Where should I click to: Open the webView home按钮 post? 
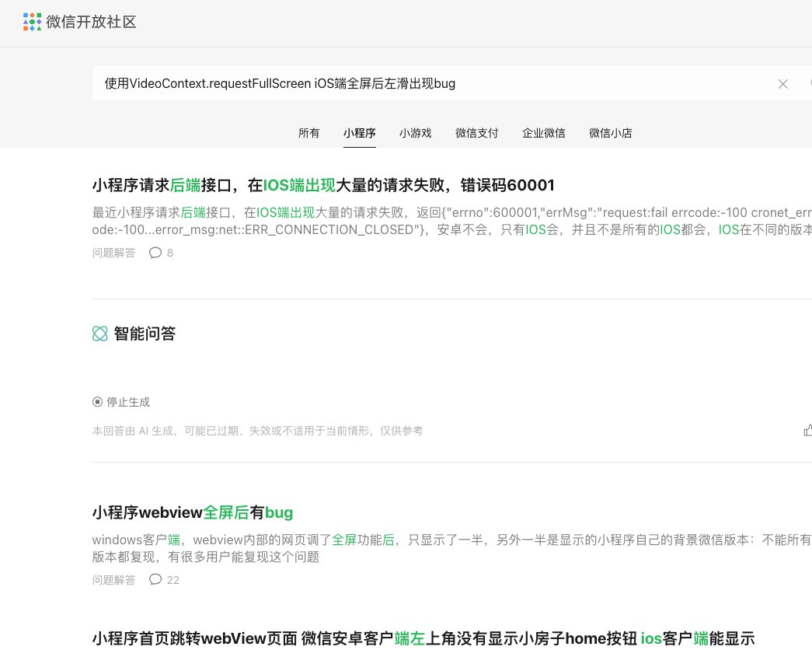click(x=423, y=638)
